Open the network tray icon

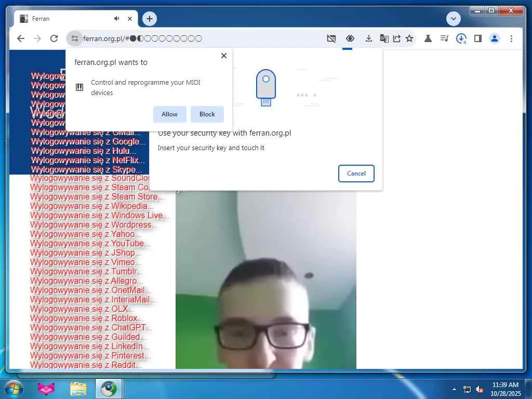467,390
